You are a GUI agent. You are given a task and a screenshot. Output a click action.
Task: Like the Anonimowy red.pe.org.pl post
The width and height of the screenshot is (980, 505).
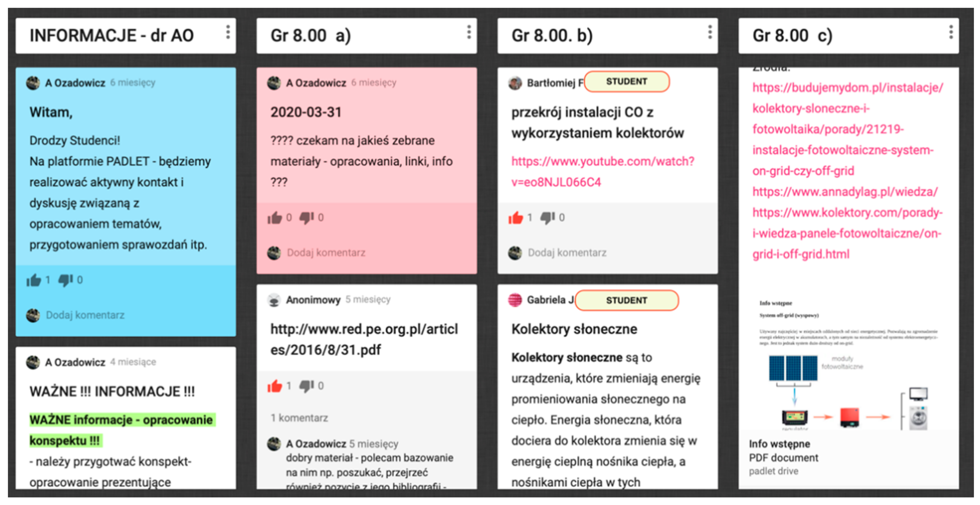pyautogui.click(x=274, y=386)
